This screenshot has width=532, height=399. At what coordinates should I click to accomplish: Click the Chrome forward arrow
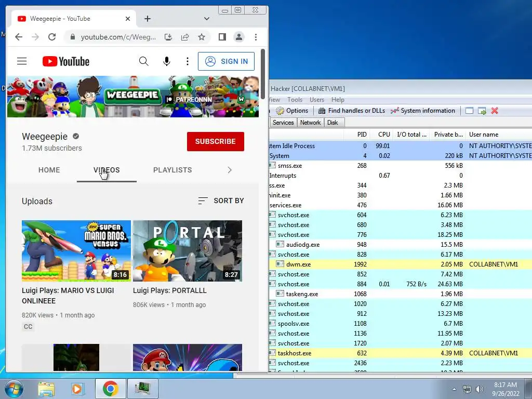pos(35,37)
